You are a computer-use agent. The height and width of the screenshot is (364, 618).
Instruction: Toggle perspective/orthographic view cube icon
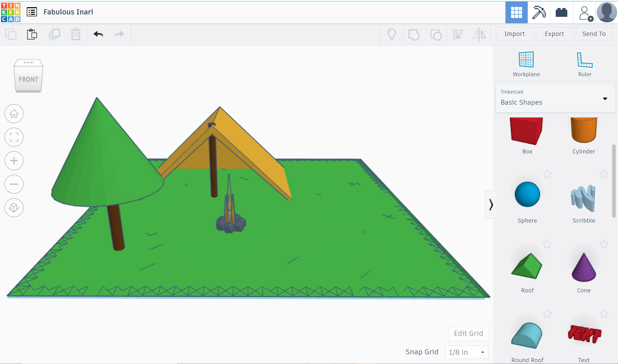click(x=14, y=207)
